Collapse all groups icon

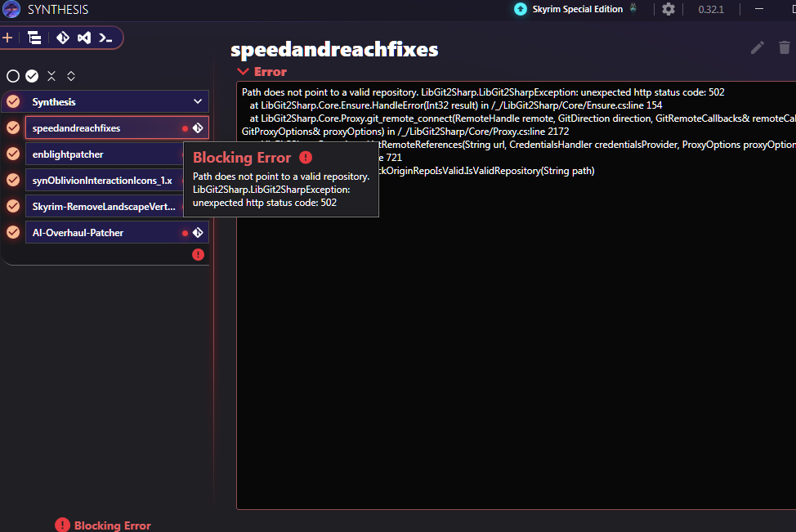click(51, 76)
